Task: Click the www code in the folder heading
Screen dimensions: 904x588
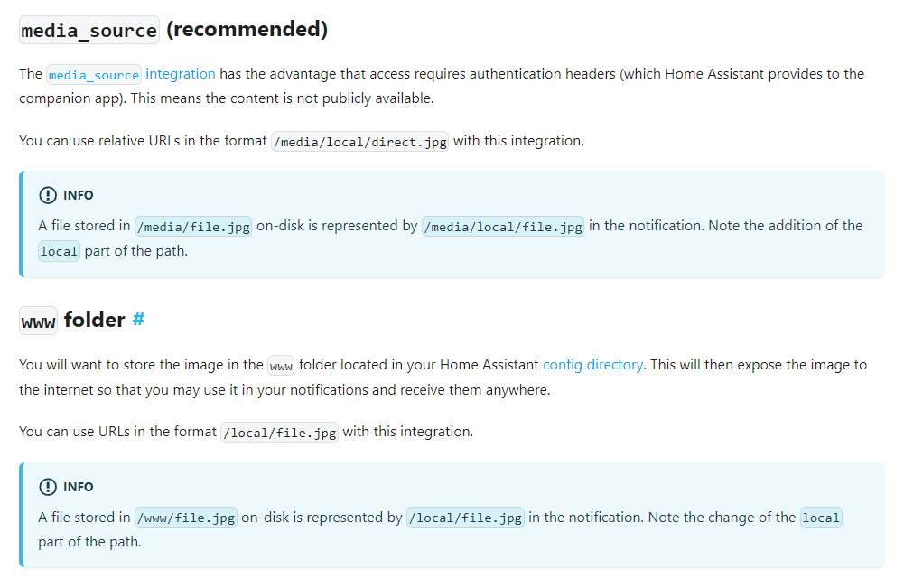Action: tap(38, 321)
